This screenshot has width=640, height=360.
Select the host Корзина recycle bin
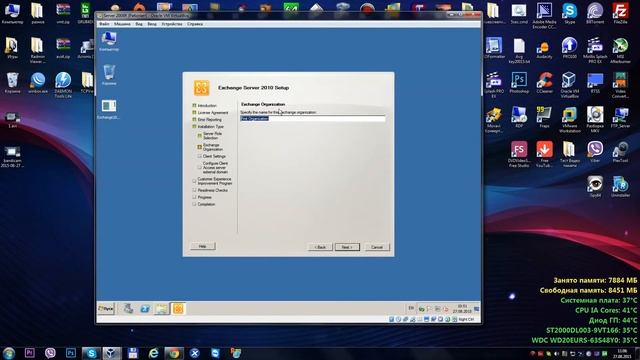12,83
